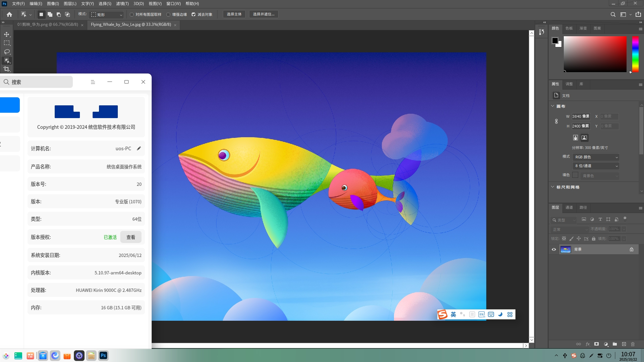Click the lock all layer icon
This screenshot has height=362, width=644.
(594, 239)
